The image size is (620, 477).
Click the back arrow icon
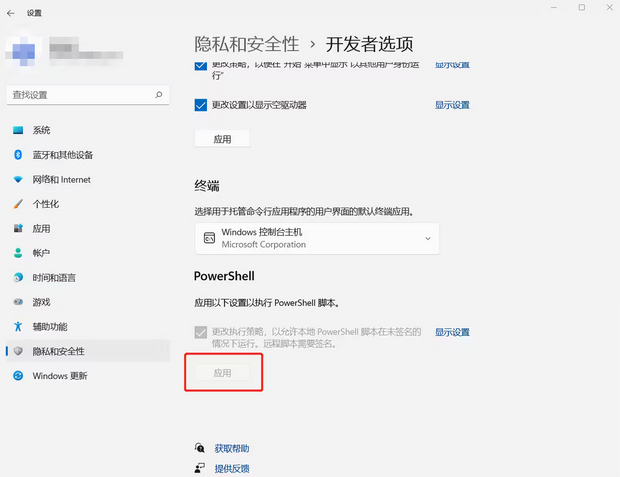11,13
